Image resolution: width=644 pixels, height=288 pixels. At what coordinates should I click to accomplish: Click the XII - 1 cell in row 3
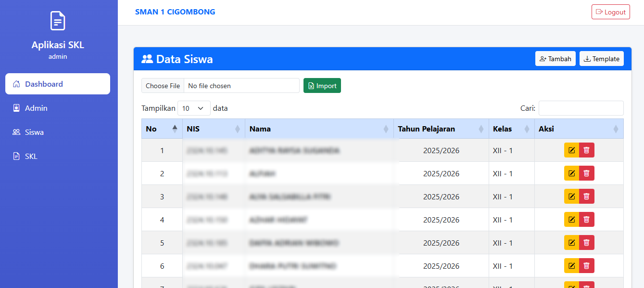pyautogui.click(x=512, y=196)
